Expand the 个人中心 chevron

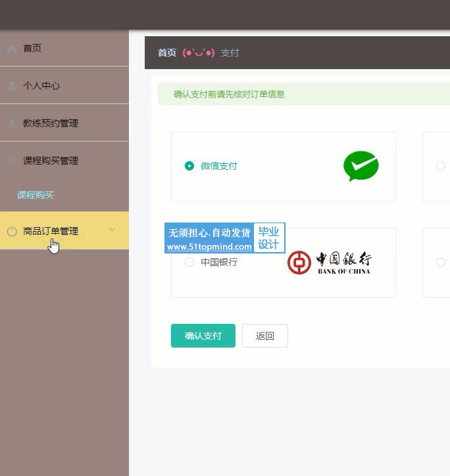(112, 84)
